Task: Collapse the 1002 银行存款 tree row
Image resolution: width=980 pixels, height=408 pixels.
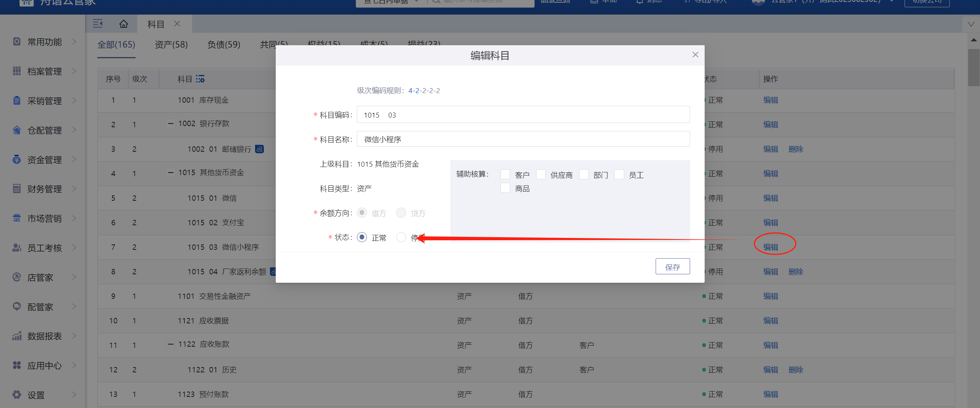Action: pyautogui.click(x=171, y=124)
